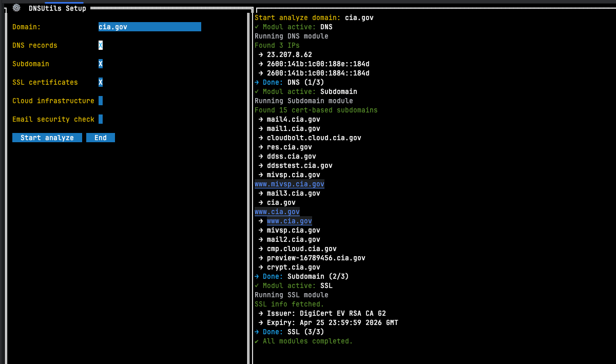The height and width of the screenshot is (364, 616).
Task: Toggle the DNS records checkbox
Action: point(101,45)
